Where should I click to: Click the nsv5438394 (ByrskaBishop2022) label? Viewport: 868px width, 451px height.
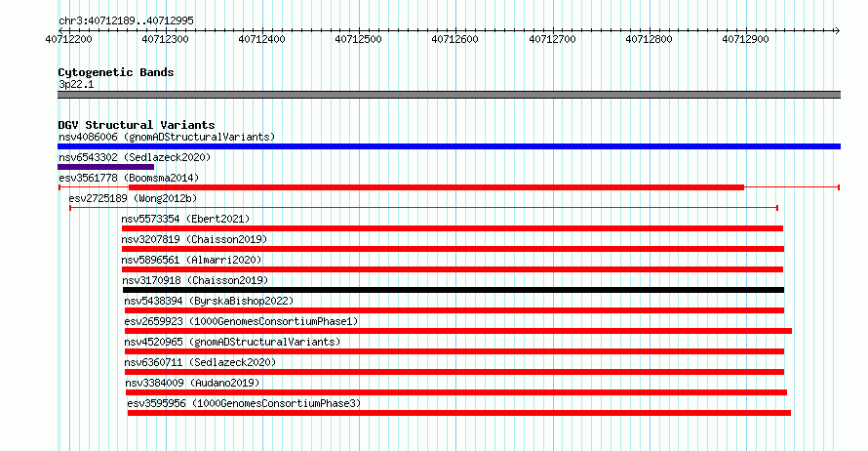point(209,301)
